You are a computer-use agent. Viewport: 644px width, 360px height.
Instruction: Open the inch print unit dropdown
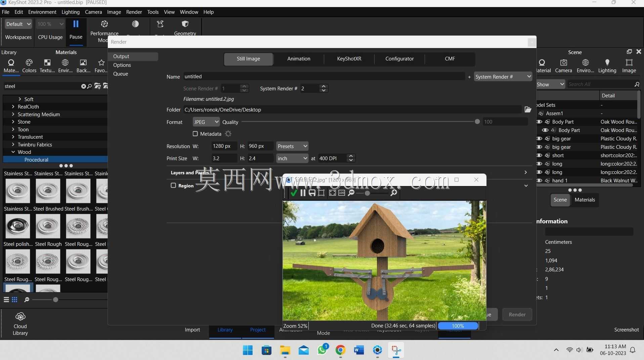(x=292, y=158)
